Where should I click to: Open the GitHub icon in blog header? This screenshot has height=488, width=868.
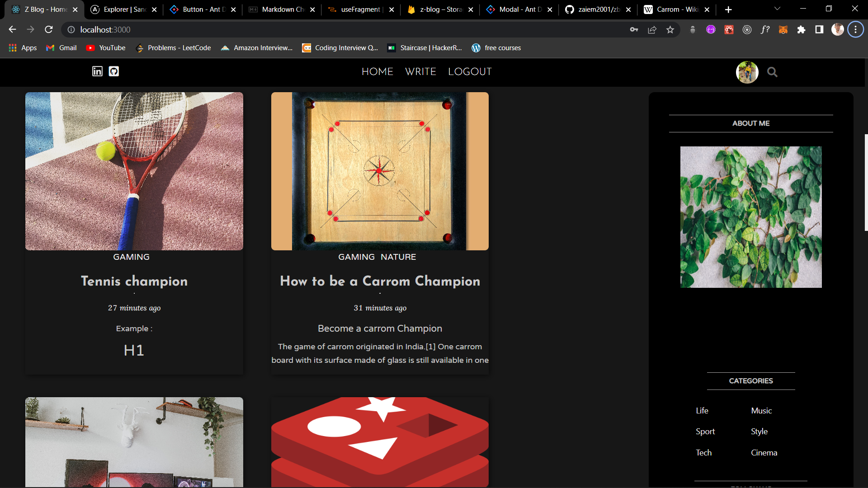(x=114, y=71)
